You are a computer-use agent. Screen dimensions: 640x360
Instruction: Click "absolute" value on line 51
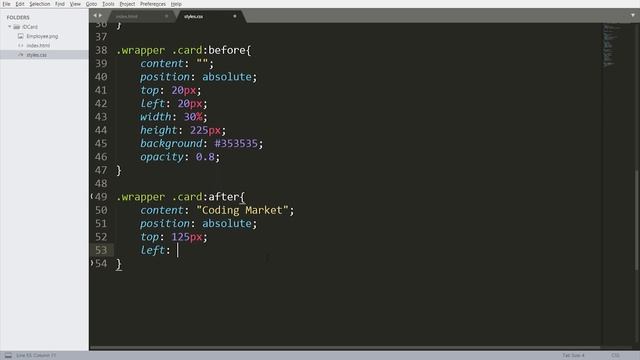[227, 224]
